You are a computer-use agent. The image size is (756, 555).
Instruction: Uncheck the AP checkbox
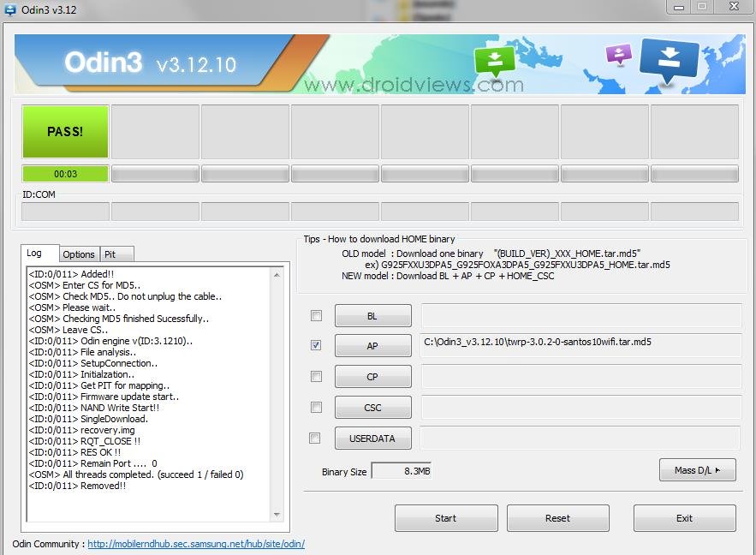316,345
